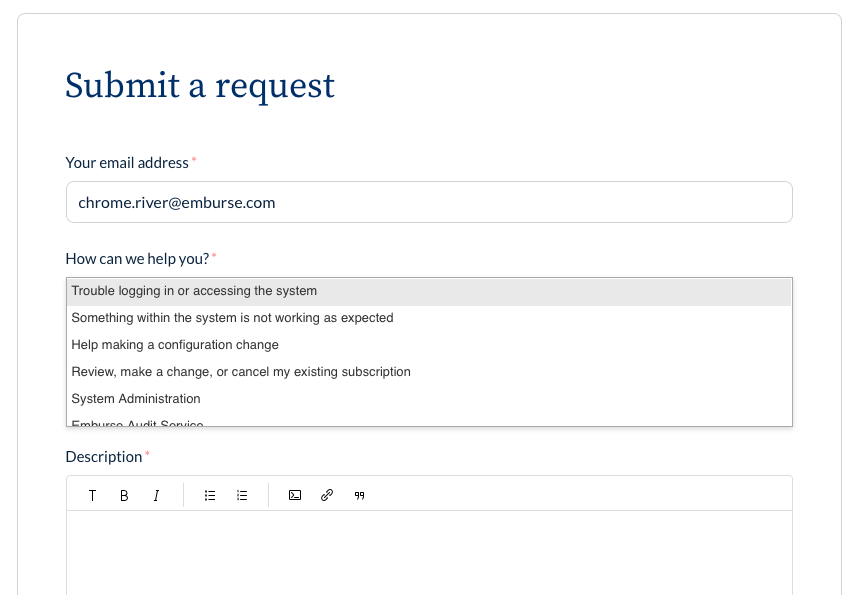This screenshot has height=595, width=861.
Task: Click the email address input field
Action: pyautogui.click(x=429, y=202)
